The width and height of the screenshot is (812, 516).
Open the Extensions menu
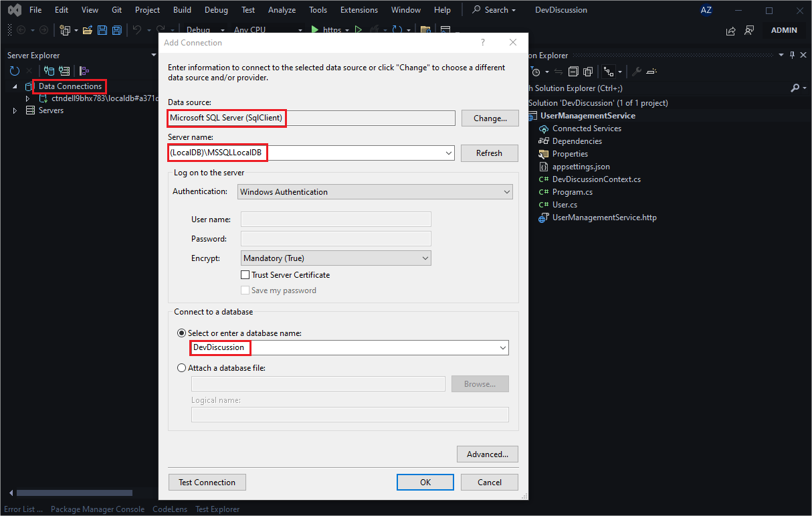click(359, 10)
